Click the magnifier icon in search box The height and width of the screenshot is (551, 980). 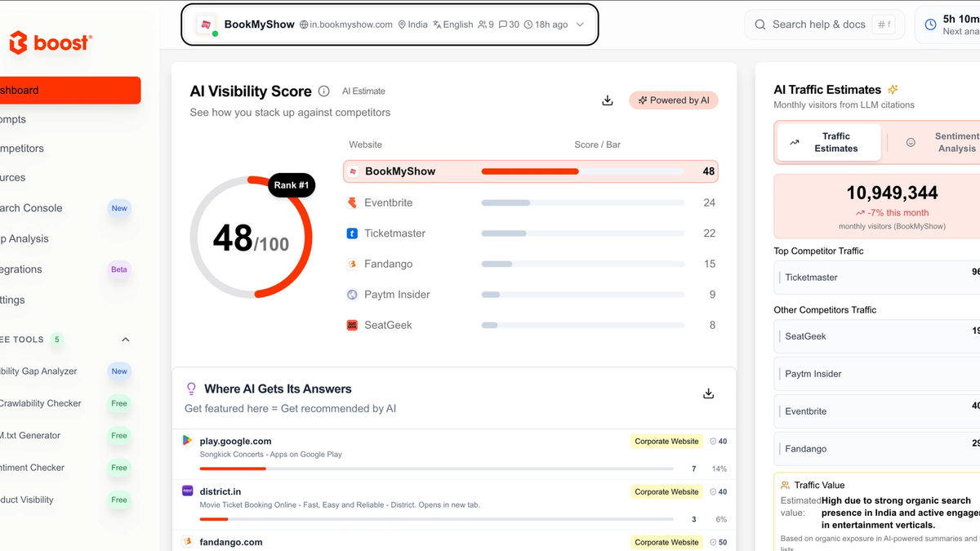tap(760, 24)
